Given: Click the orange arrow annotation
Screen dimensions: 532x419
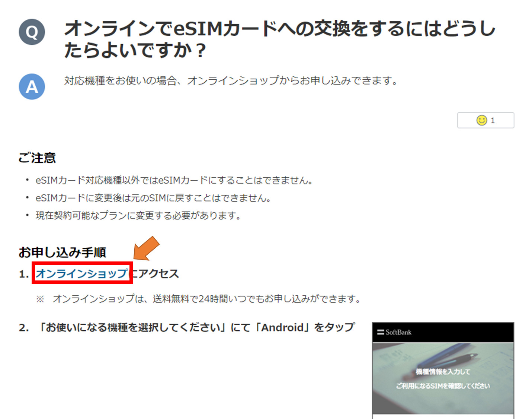Looking at the screenshot, I should [146, 248].
